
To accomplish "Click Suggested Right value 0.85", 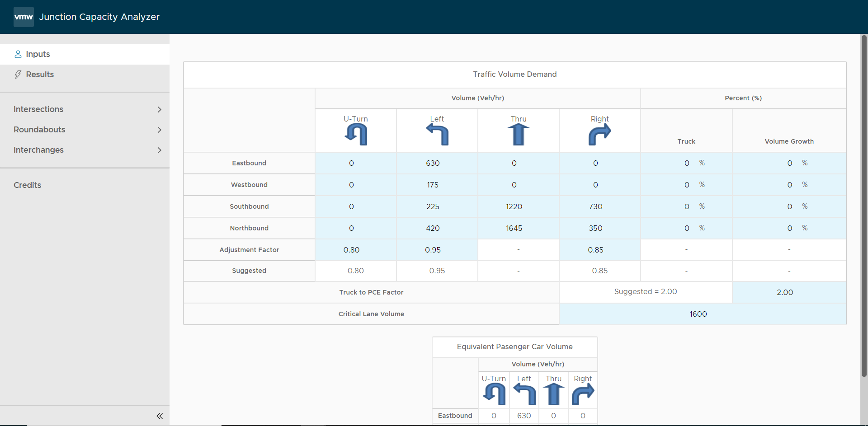I will pyautogui.click(x=600, y=271).
